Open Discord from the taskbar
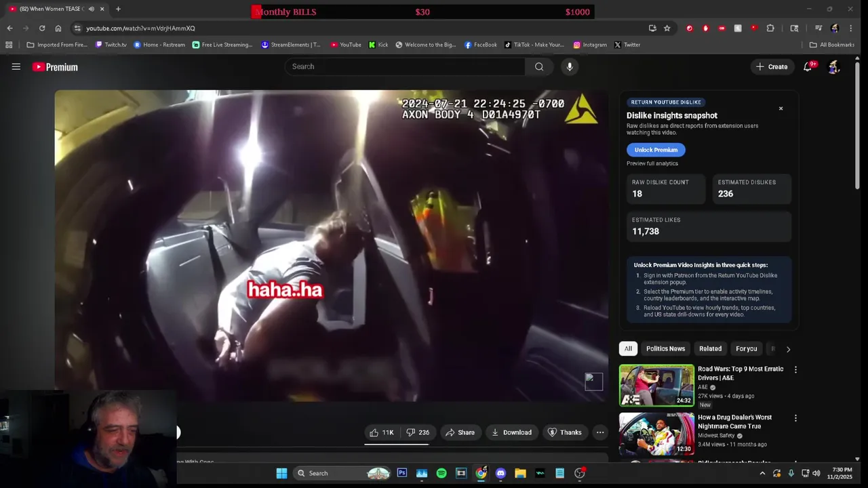 coord(500,473)
